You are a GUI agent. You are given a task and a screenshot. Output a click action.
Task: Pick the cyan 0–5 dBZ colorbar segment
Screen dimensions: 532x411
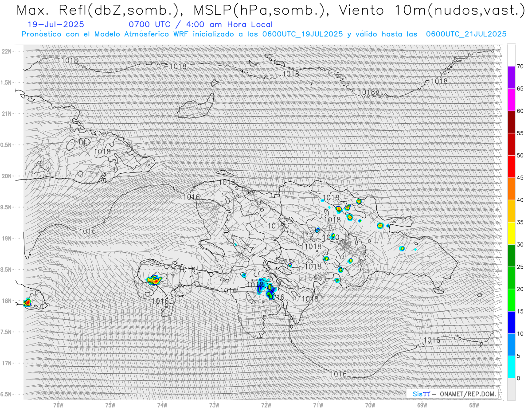click(x=511, y=367)
